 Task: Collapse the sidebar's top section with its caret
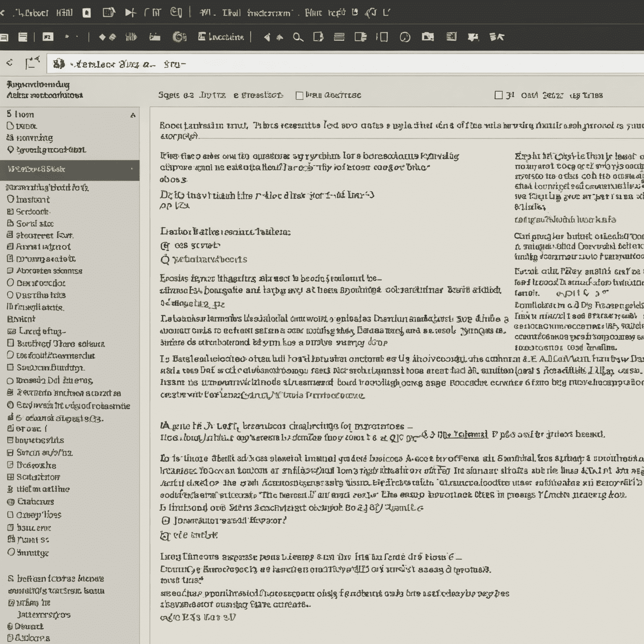[x=133, y=115]
